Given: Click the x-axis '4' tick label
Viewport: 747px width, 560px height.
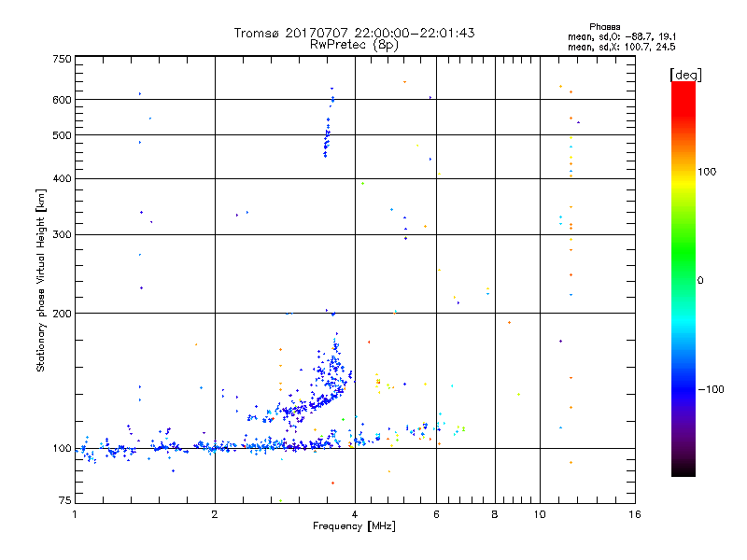Looking at the screenshot, I should (355, 514).
